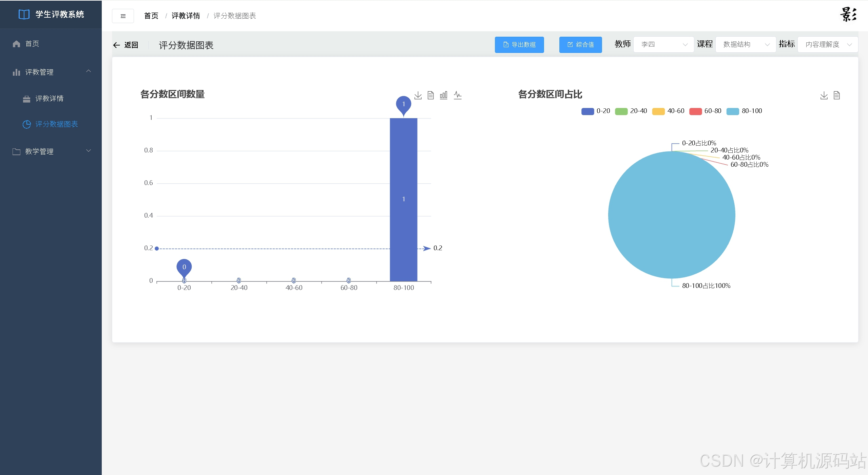The height and width of the screenshot is (475, 868).
Task: Click the 60-80 x-axis label
Action: (349, 288)
